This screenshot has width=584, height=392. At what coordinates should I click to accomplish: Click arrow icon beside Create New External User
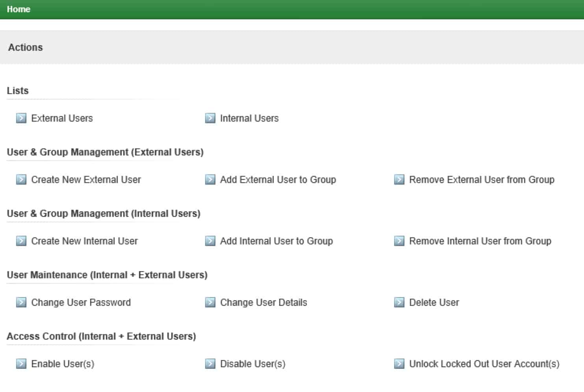(21, 179)
